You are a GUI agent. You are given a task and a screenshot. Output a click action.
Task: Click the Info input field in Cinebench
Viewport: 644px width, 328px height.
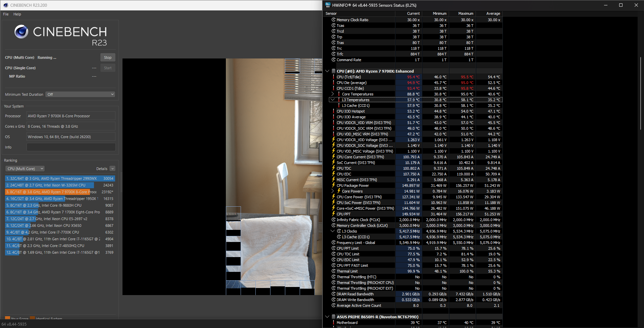pos(71,147)
